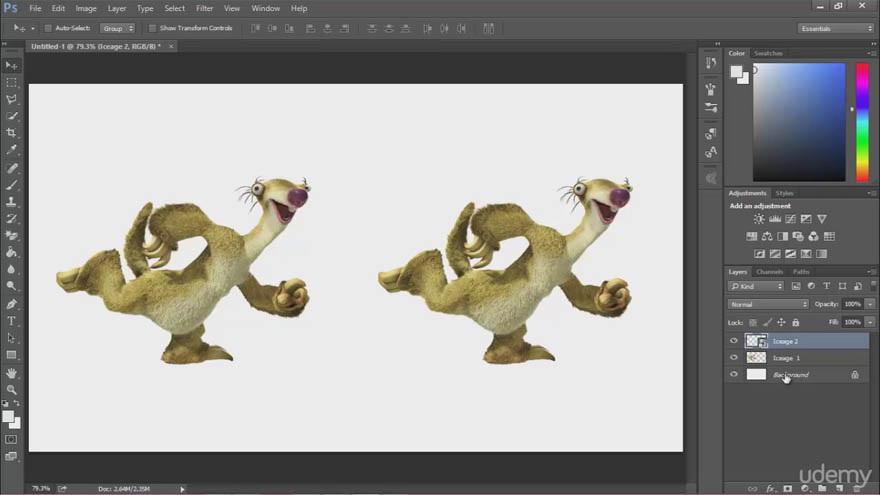
Task: Select the Rectangle shape tool
Action: pos(11,355)
